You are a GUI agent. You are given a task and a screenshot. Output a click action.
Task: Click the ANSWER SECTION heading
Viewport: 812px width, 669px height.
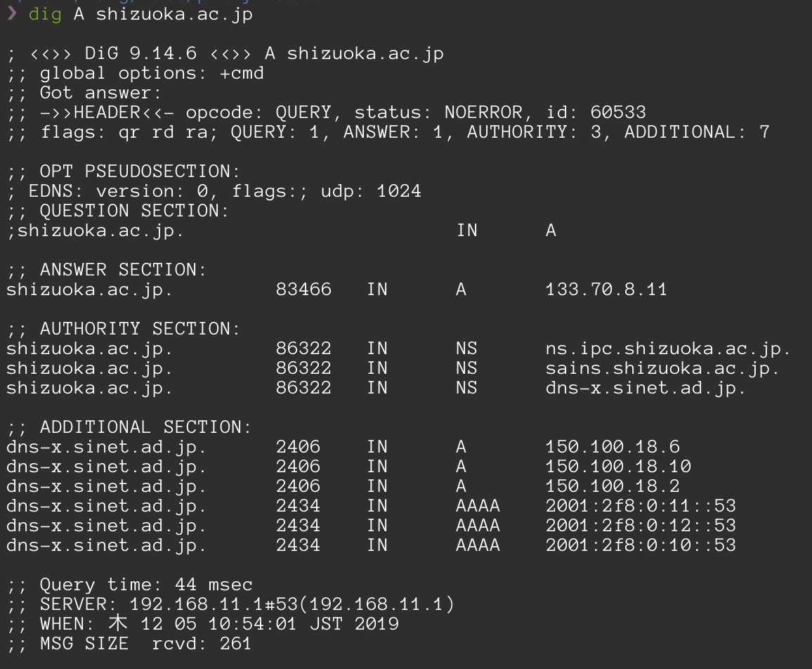point(123,270)
